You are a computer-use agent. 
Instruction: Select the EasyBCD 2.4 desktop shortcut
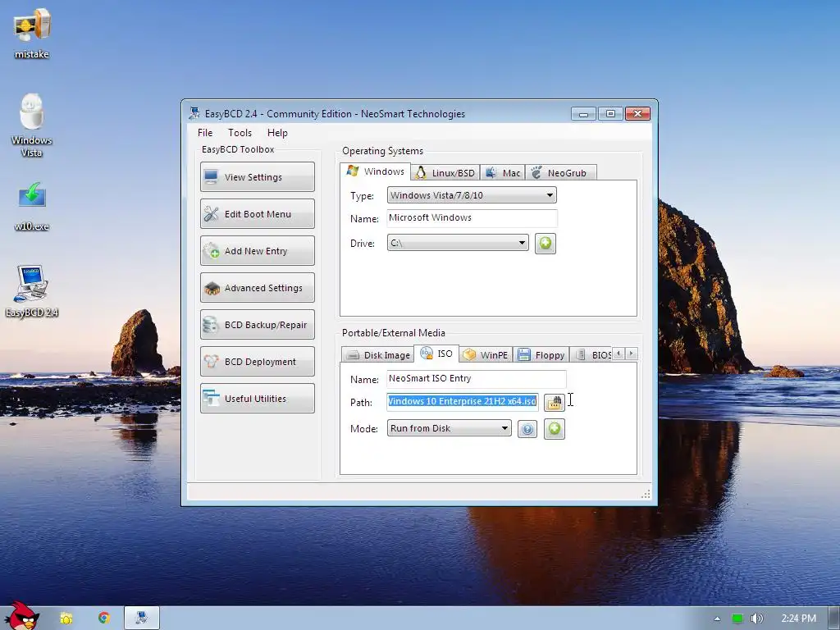point(32,291)
